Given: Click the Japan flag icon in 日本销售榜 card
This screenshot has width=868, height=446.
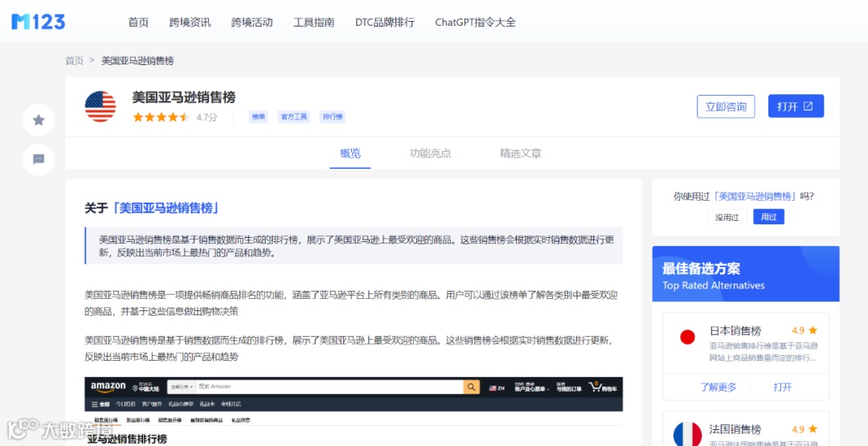Looking at the screenshot, I should [687, 337].
